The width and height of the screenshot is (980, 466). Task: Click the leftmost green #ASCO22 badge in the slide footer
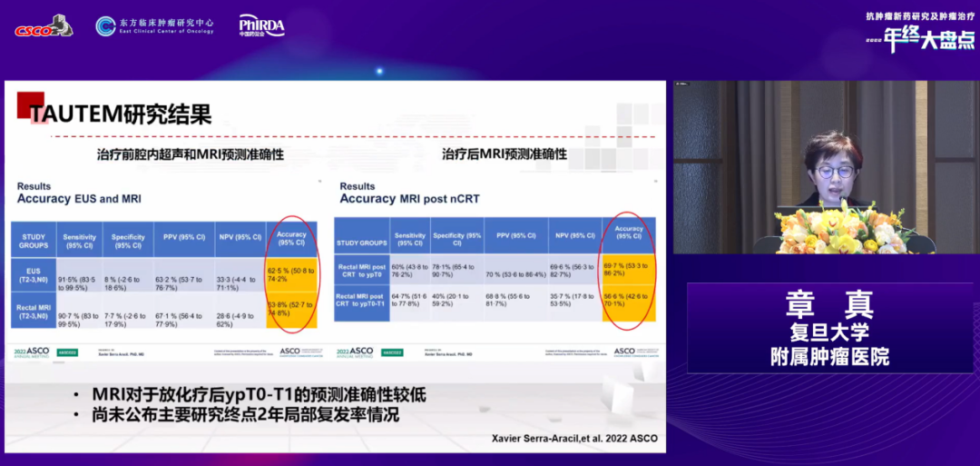click(x=67, y=352)
